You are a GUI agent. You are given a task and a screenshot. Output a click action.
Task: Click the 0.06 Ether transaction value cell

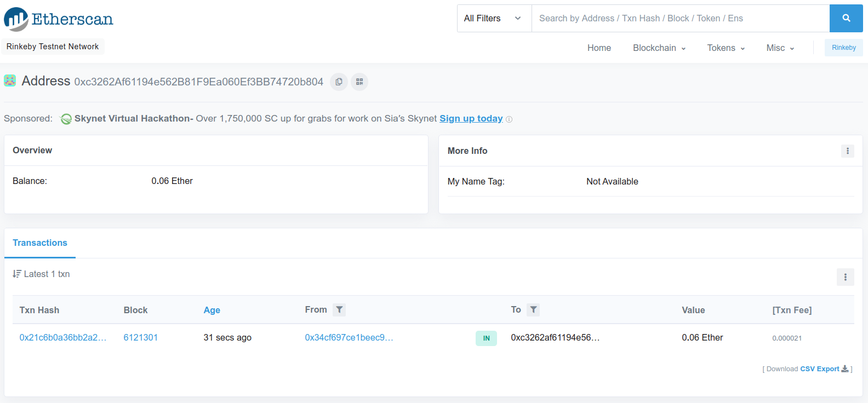[x=703, y=337]
